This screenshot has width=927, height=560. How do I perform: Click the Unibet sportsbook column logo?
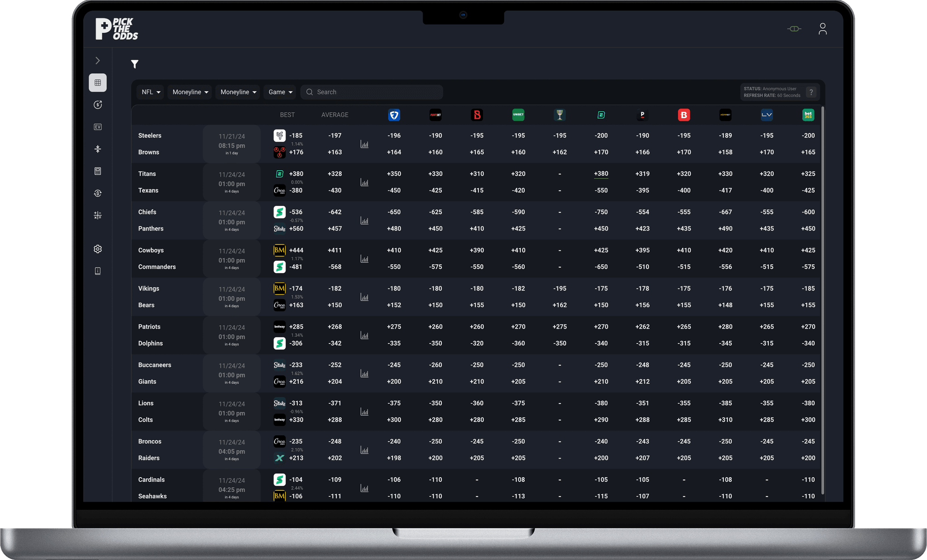[518, 115]
